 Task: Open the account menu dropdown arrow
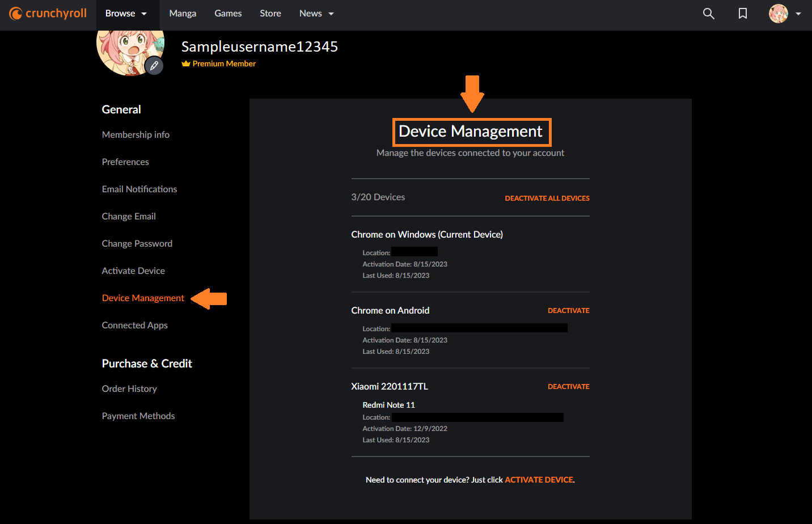click(x=798, y=14)
